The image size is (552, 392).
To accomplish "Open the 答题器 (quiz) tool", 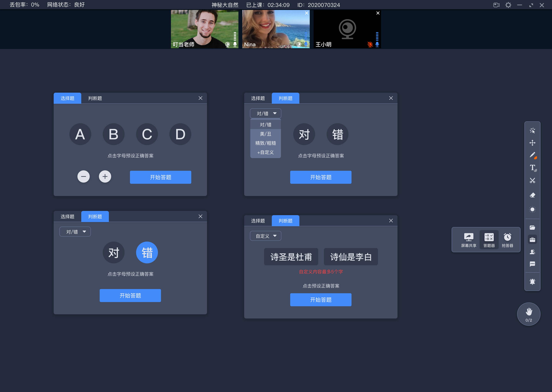I will point(488,239).
